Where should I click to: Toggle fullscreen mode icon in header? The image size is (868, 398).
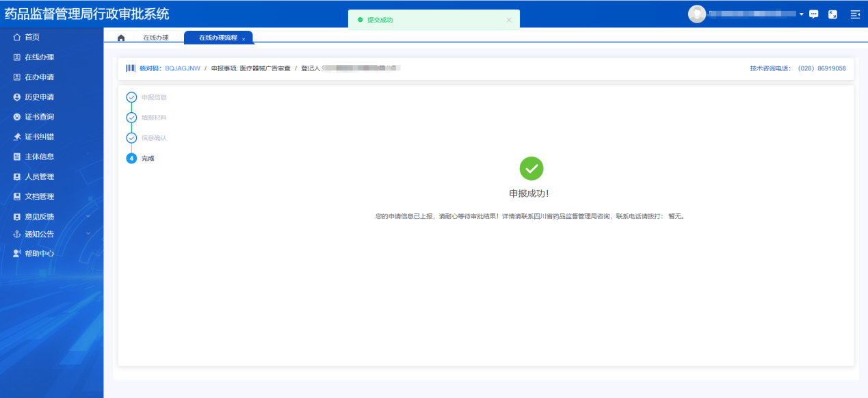tap(833, 14)
